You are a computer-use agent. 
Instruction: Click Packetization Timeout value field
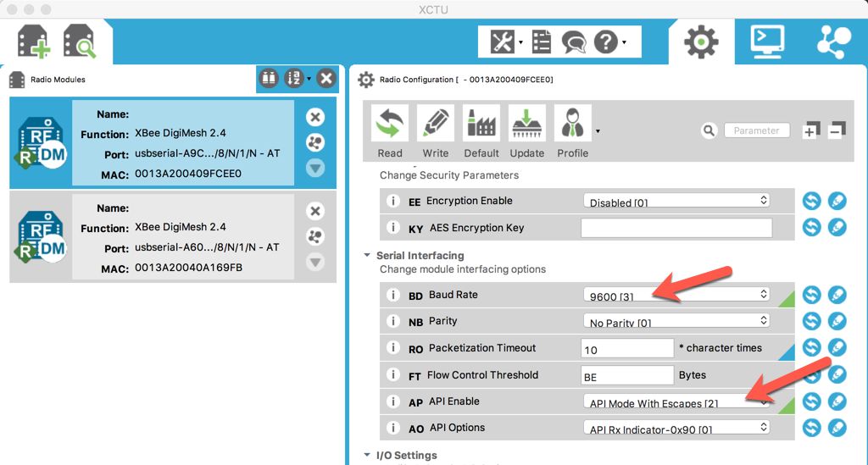[627, 348]
